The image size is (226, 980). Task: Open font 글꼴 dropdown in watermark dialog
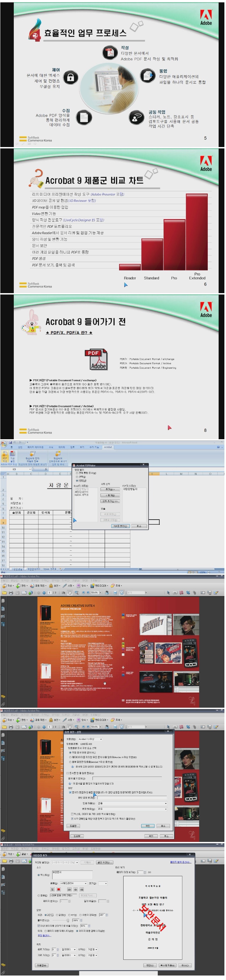pyautogui.click(x=73, y=883)
